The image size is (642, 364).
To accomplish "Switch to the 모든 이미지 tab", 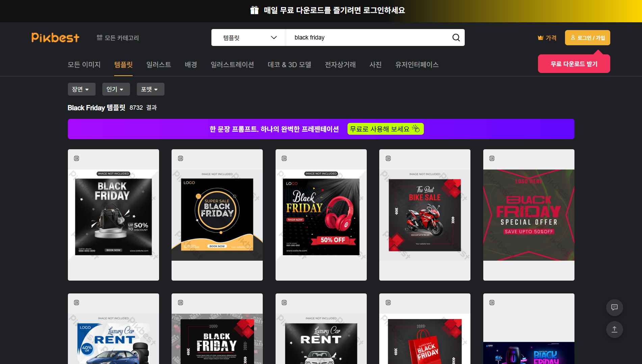I will point(84,65).
